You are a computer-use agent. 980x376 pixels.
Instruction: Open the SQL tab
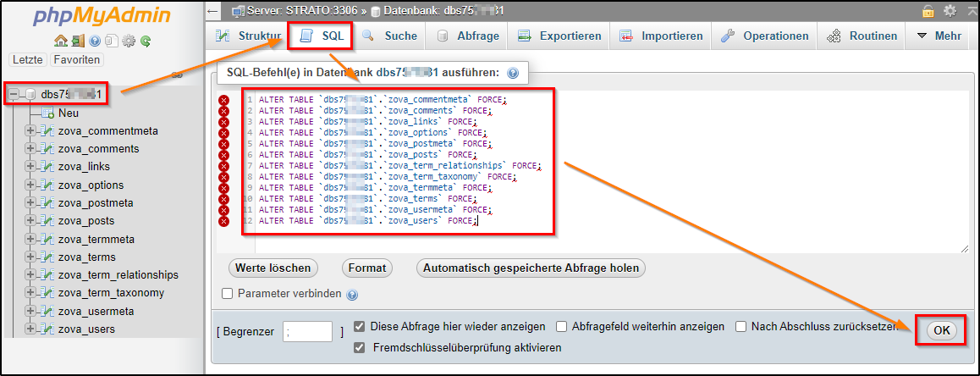point(322,36)
